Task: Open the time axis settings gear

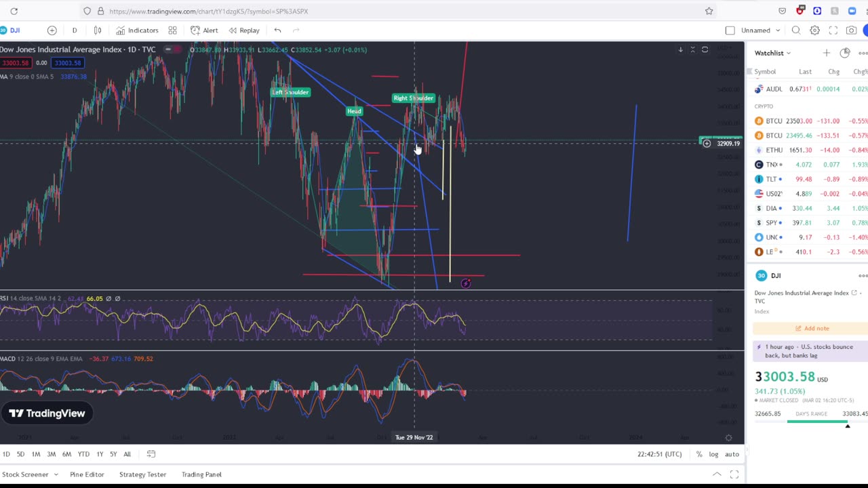Action: coord(728,438)
